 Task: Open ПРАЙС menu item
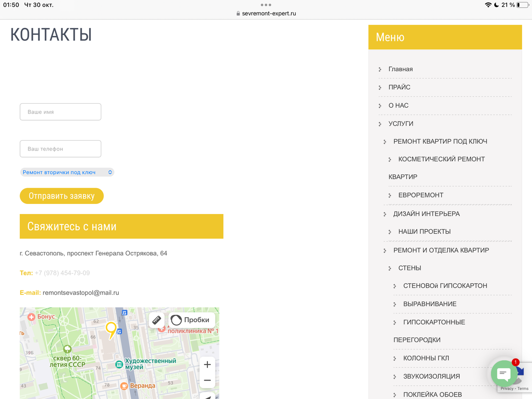point(399,87)
